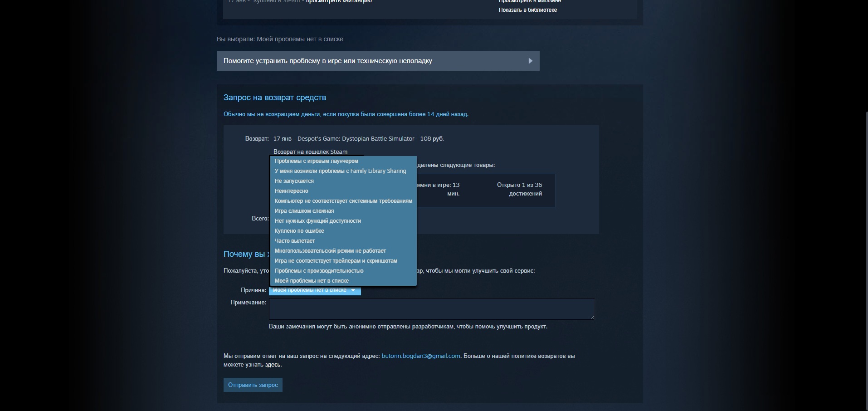Viewport: 868px width, 411px height.
Task: Click arrow icon on technical help bar
Action: 530,61
